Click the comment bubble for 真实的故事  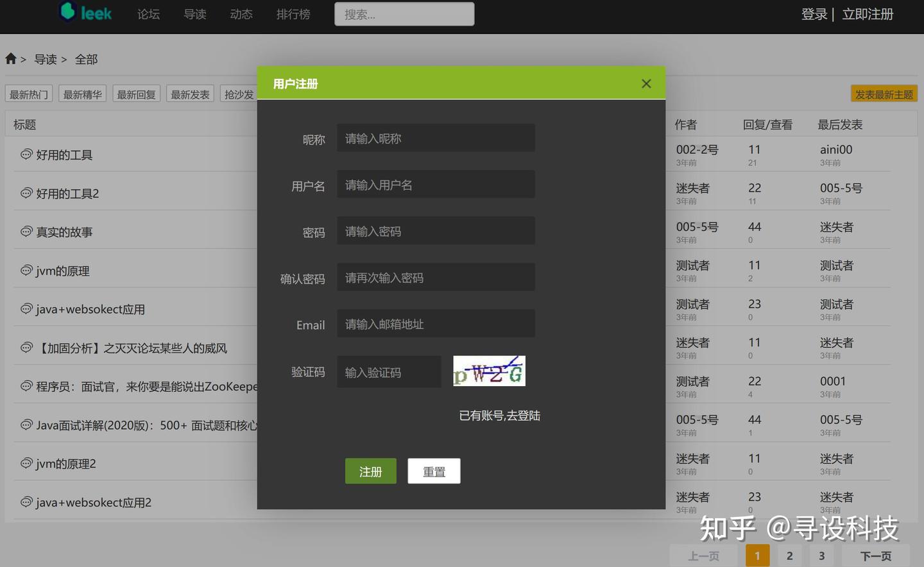(26, 232)
